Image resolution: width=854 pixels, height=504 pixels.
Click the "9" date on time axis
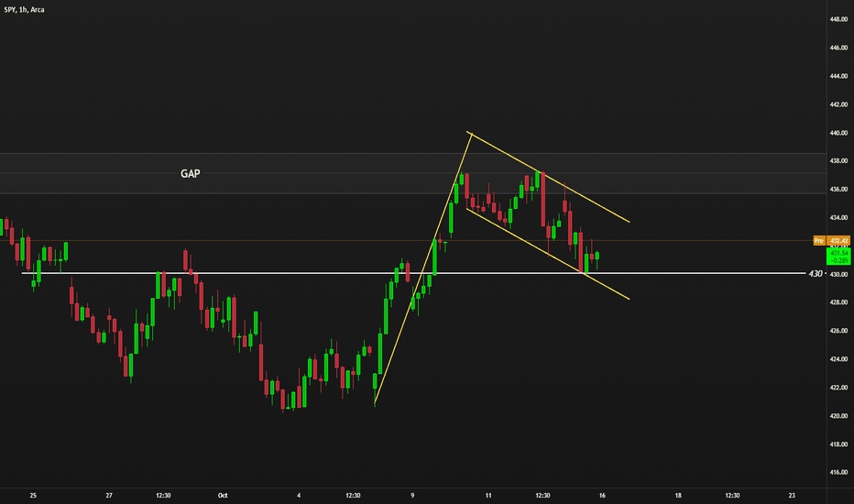pyautogui.click(x=412, y=495)
